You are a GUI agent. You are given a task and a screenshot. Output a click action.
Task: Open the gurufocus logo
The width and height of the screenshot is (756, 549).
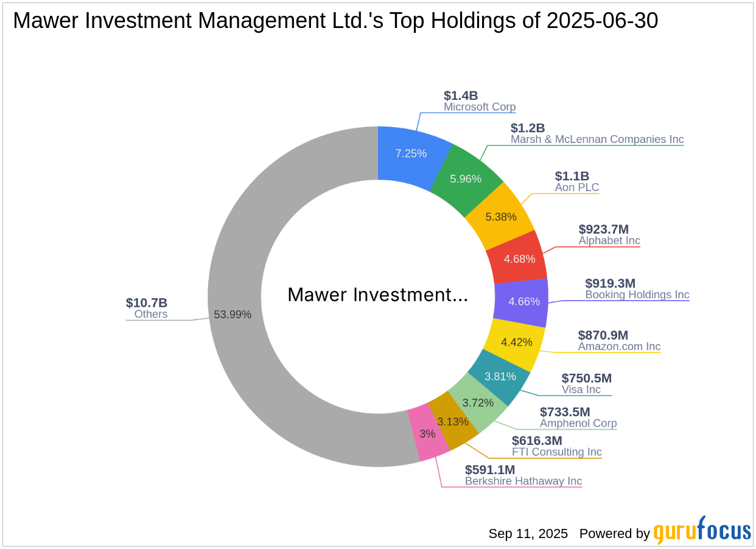click(x=702, y=531)
